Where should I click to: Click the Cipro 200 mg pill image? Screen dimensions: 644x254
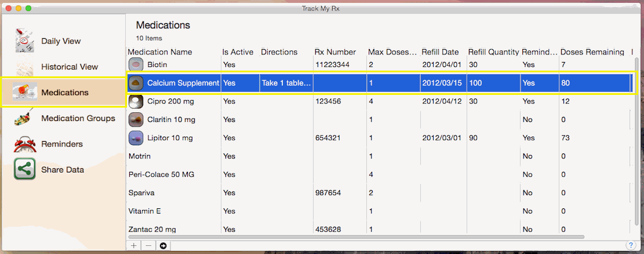pos(136,101)
